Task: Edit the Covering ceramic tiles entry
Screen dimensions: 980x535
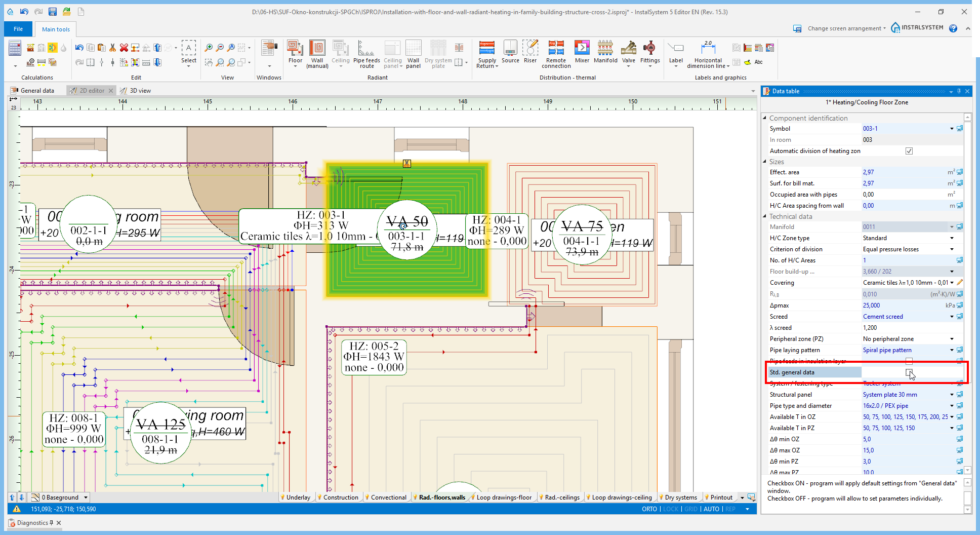Action: click(x=960, y=282)
